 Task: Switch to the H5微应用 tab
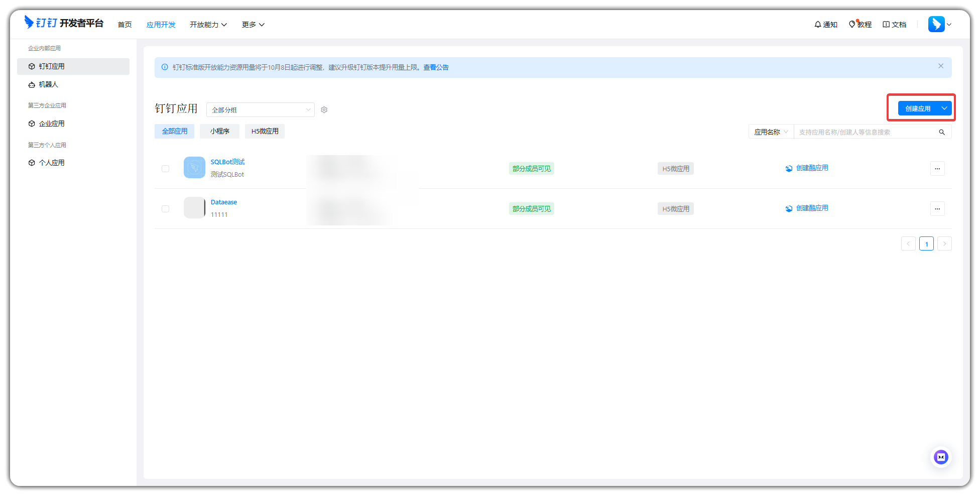pyautogui.click(x=265, y=131)
